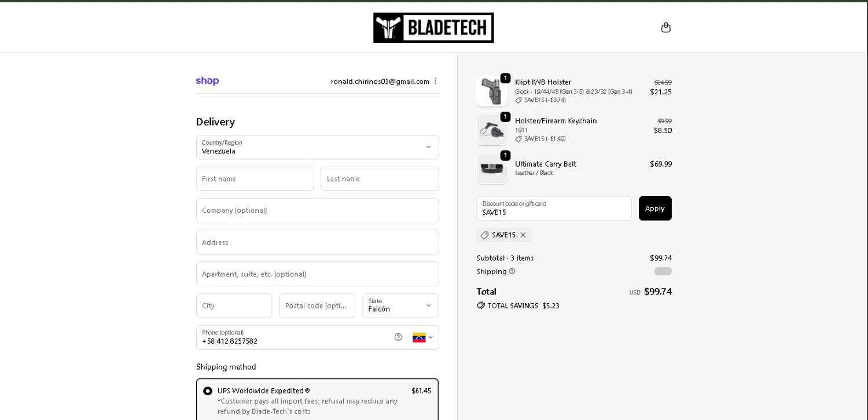Click the First name field

click(255, 179)
